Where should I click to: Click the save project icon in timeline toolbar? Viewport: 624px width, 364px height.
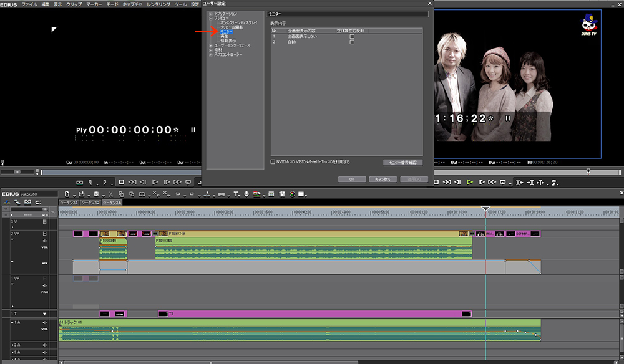point(96,194)
